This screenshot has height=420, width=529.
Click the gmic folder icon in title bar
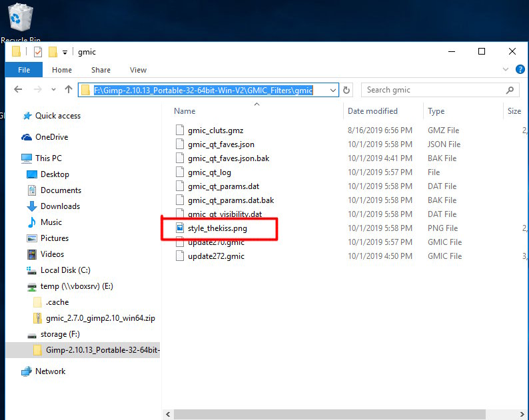[x=16, y=51]
